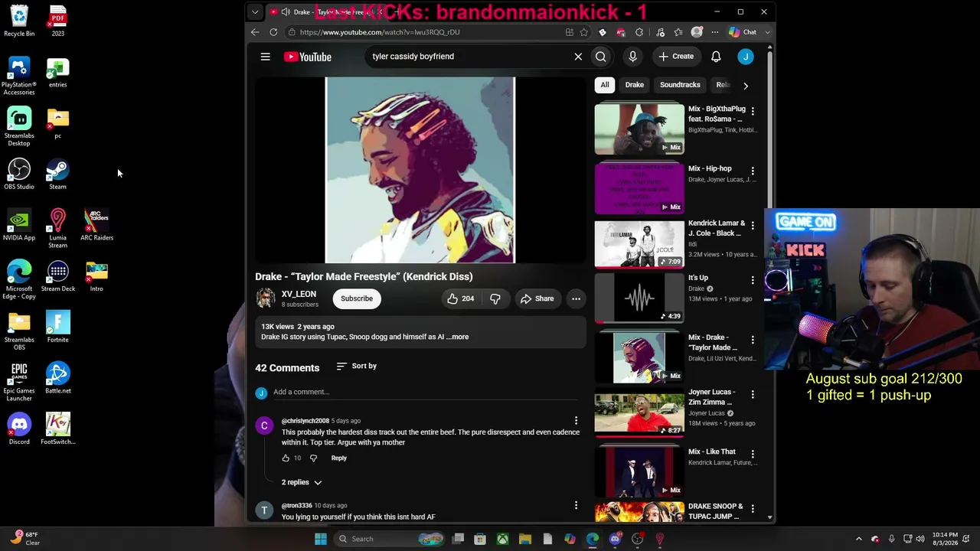Screen dimensions: 980x551
Task: Click the taskbar Search box
Action: (391, 539)
